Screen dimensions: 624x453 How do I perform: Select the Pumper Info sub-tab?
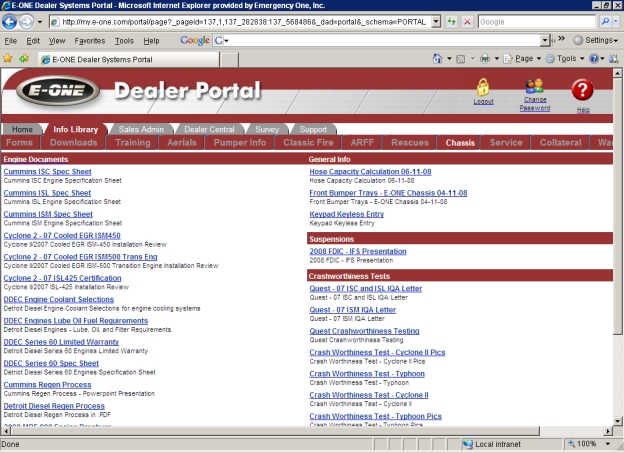[240, 143]
